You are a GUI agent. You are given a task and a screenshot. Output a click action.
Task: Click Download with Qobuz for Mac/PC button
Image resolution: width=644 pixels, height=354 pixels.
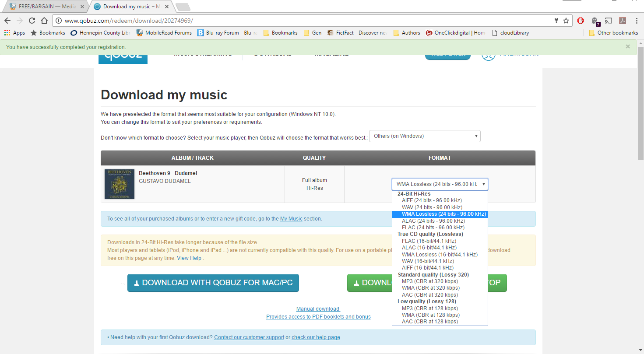[213, 283]
